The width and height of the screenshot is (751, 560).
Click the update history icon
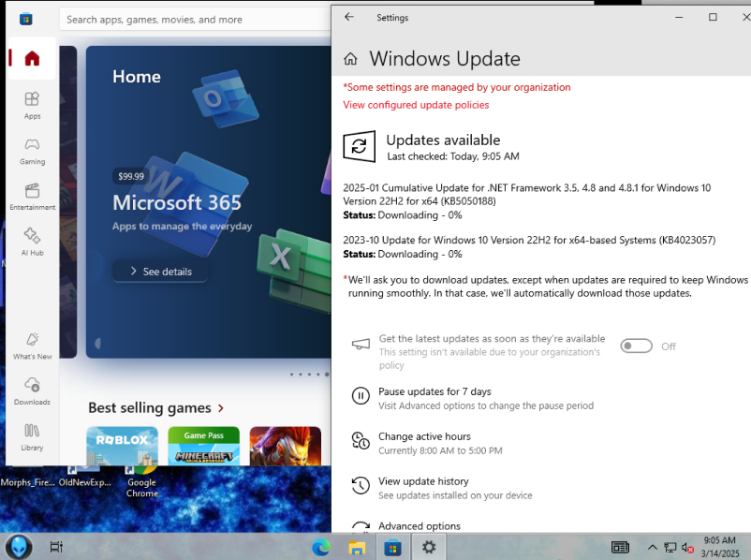(361, 485)
